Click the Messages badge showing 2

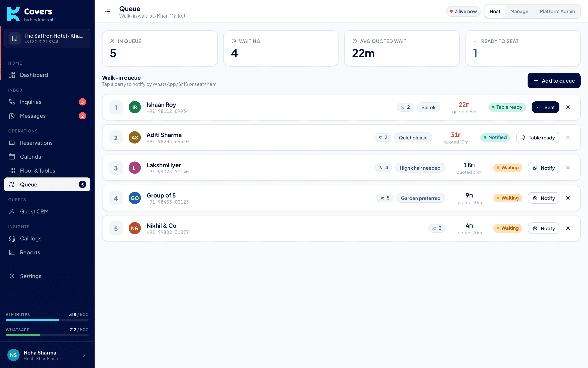point(82,116)
